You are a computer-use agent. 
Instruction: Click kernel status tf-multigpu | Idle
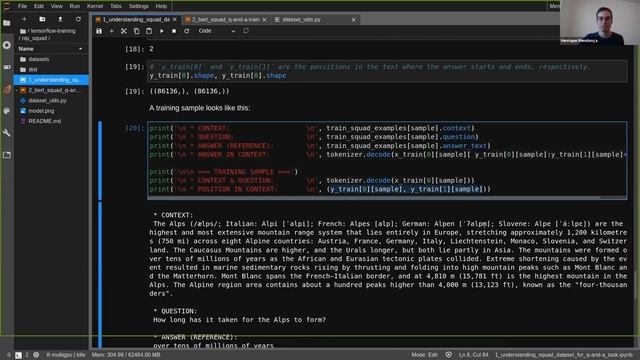[x=66, y=355]
